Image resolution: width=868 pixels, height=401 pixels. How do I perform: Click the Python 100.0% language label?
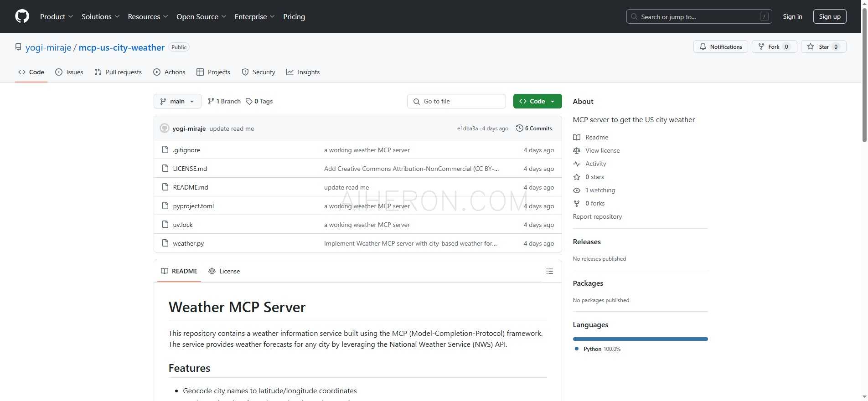[602, 349]
